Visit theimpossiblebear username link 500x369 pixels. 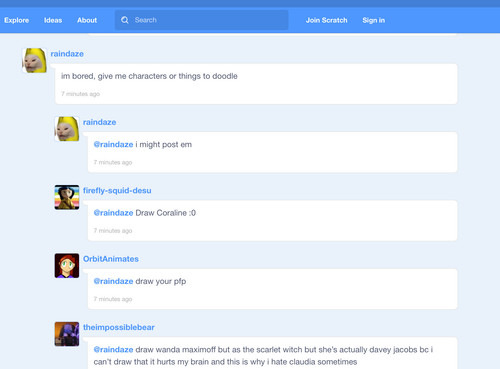119,327
